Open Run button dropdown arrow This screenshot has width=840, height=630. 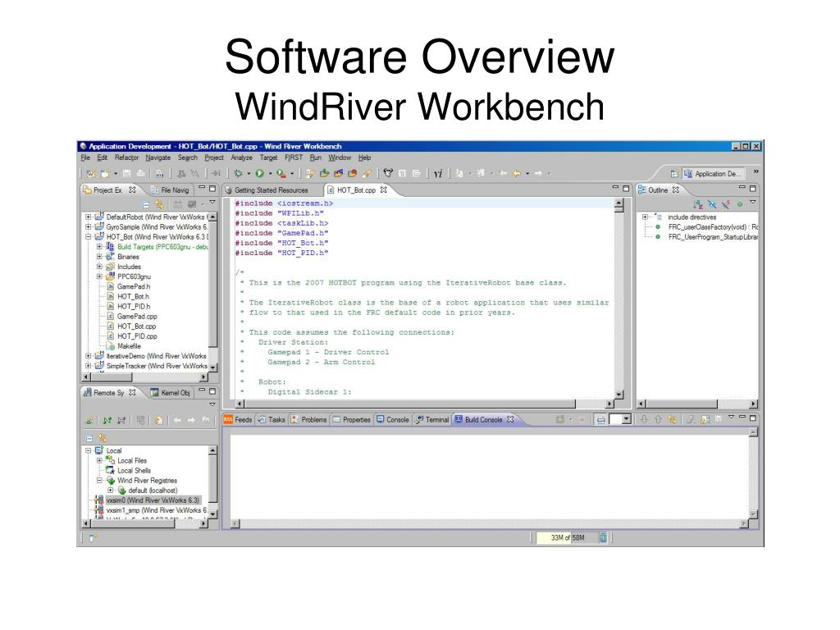pos(270,174)
